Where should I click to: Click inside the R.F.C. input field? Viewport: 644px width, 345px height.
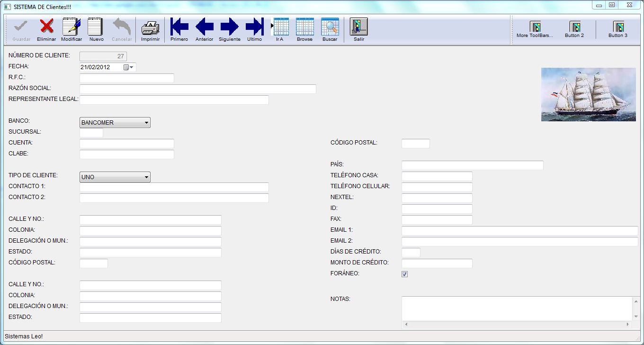(127, 78)
